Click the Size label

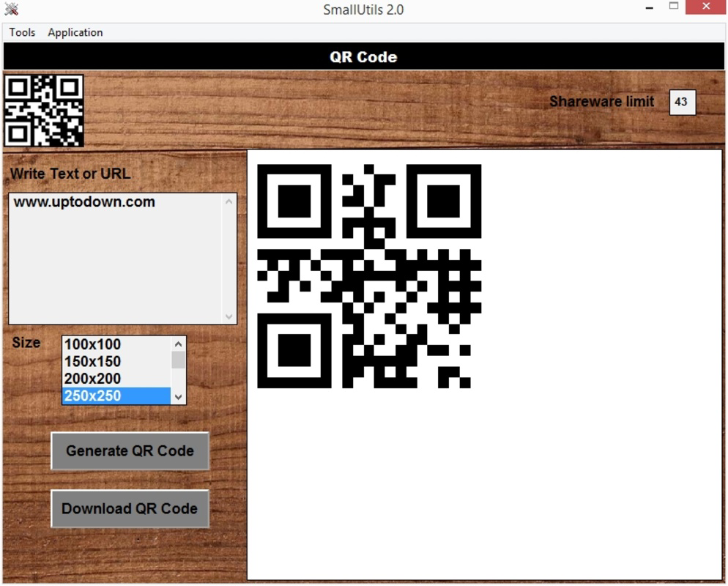tap(26, 343)
